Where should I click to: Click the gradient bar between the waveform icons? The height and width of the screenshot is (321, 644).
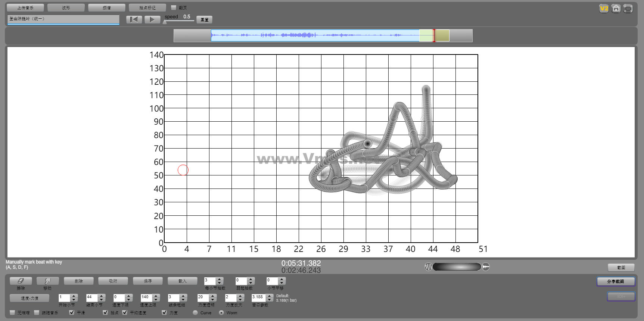457,267
